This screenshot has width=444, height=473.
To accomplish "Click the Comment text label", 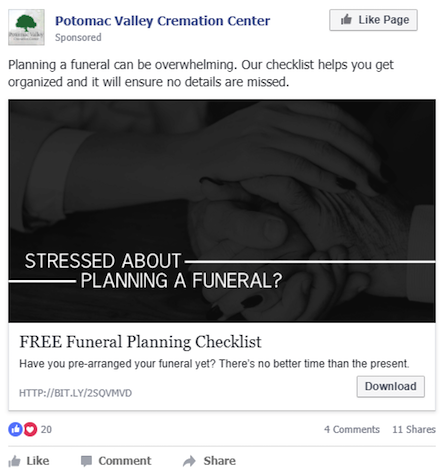I will pyautogui.click(x=125, y=461).
